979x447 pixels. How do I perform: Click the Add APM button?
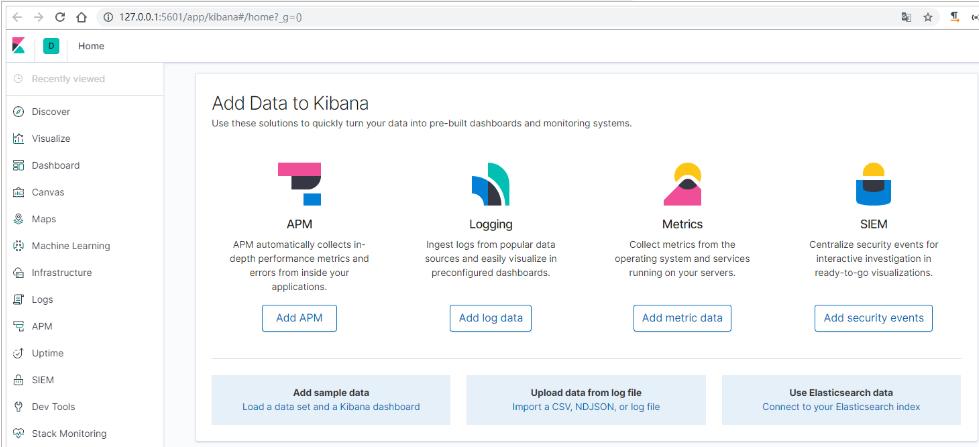click(299, 318)
